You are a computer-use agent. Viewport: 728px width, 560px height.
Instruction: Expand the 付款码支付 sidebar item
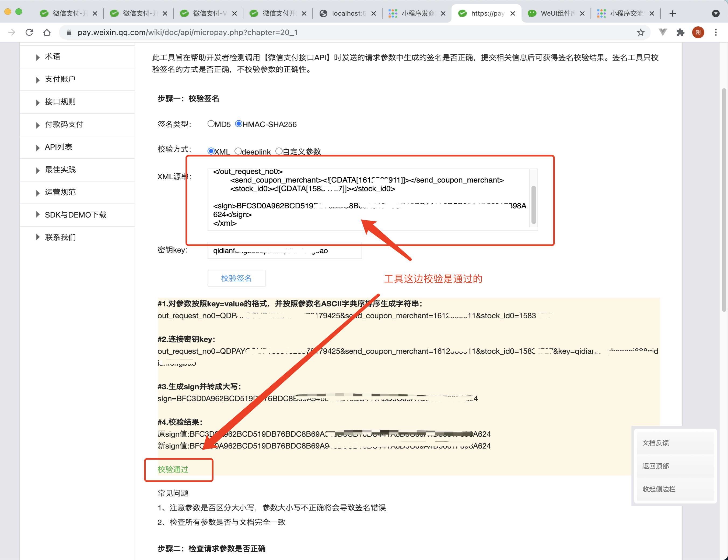[64, 124]
